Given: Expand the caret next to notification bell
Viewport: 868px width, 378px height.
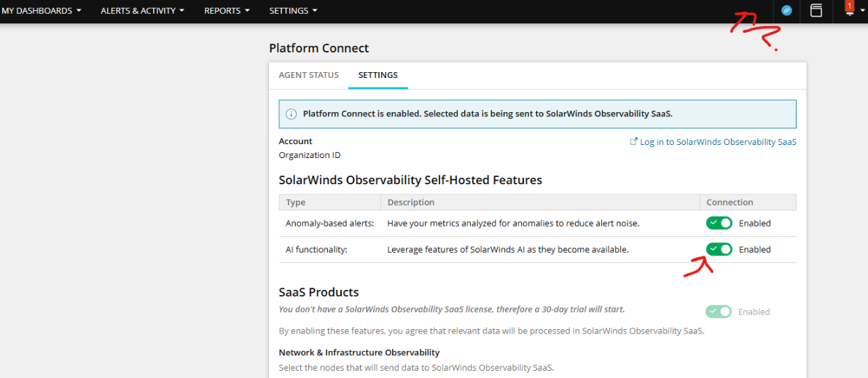Looking at the screenshot, I should (862, 12).
